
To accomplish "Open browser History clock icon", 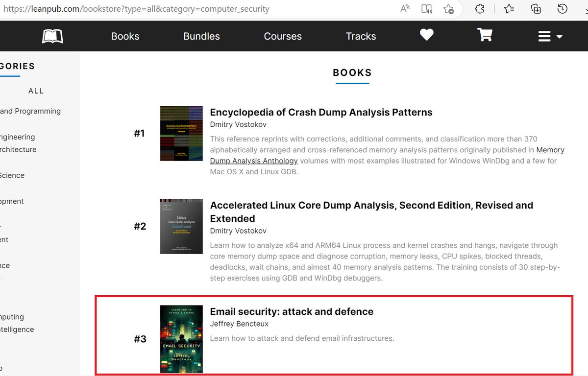I will pos(563,9).
